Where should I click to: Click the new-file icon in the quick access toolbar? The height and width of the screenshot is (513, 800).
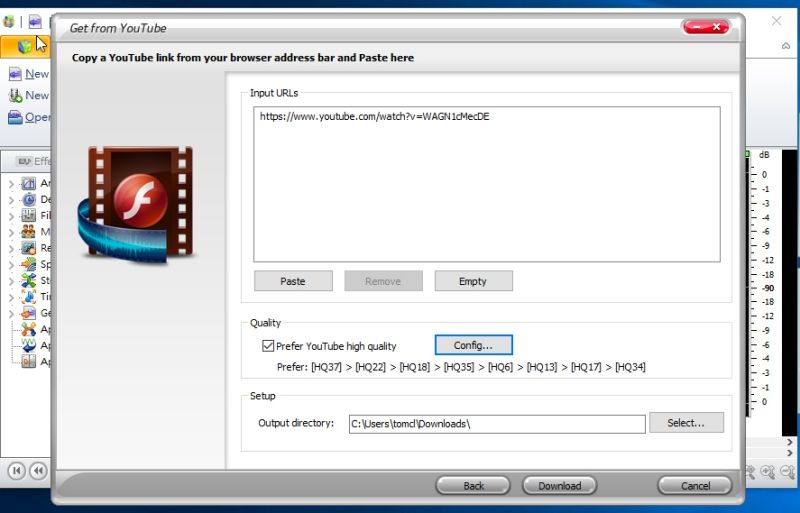tap(35, 21)
